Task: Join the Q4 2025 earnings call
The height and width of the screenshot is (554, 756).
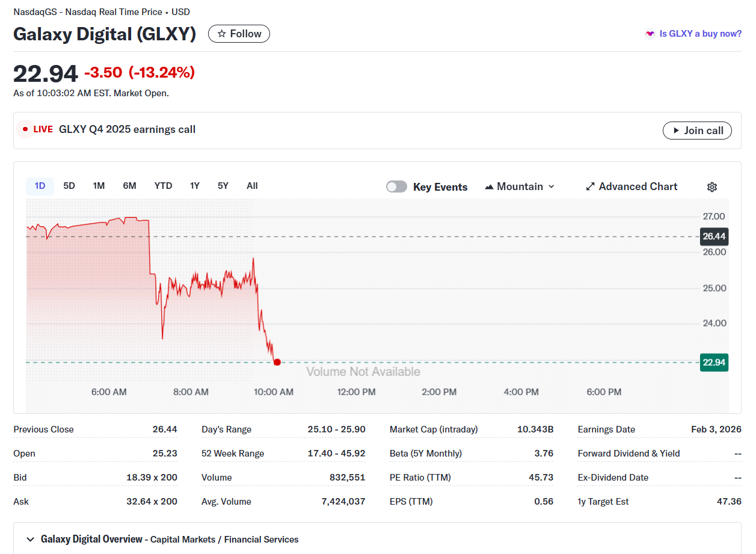Action: click(697, 131)
